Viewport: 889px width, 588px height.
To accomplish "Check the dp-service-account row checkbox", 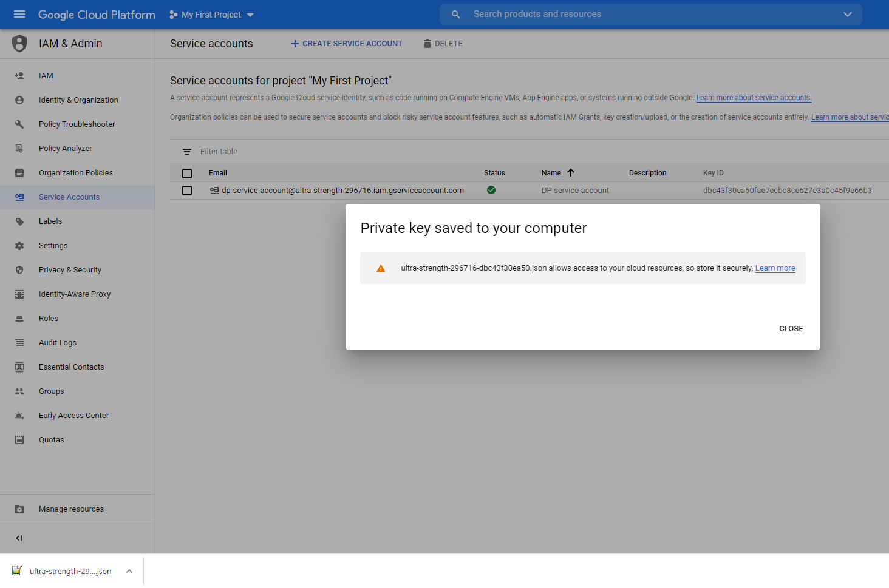I will [187, 191].
